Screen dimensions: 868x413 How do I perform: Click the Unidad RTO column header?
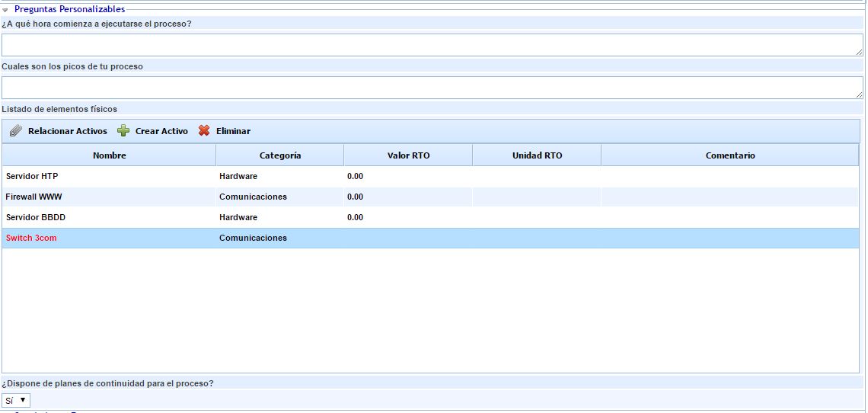(x=537, y=155)
